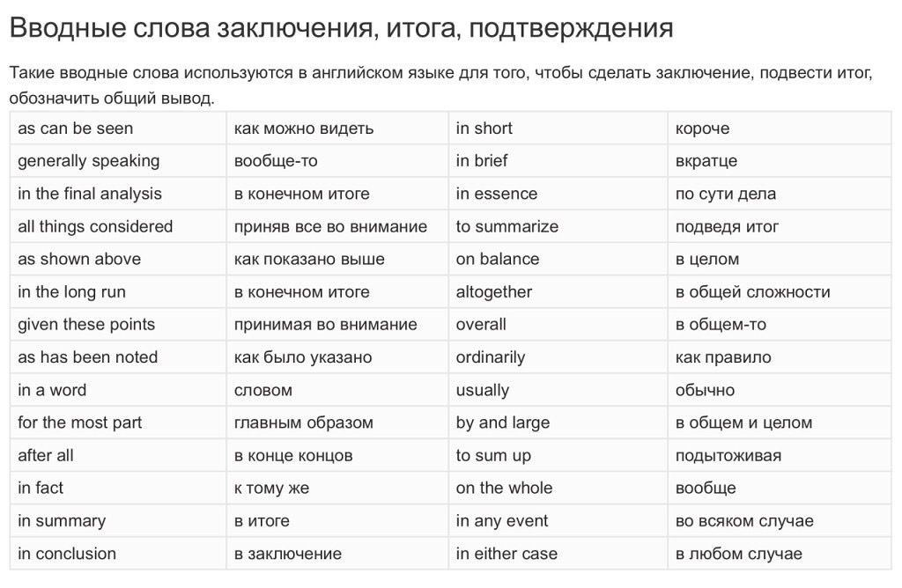Select translation 'в общей сложности'
The image size is (902, 588).
pyautogui.click(x=753, y=291)
